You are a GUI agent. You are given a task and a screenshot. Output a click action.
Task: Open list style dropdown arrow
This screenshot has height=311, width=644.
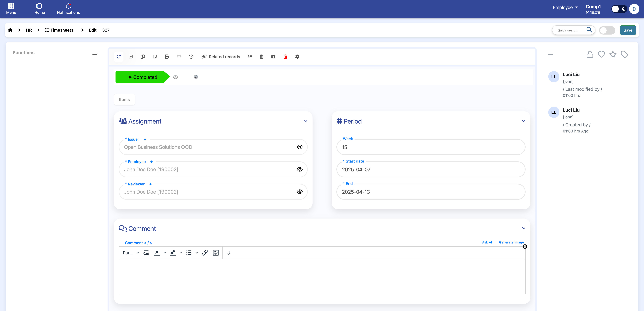click(x=197, y=253)
